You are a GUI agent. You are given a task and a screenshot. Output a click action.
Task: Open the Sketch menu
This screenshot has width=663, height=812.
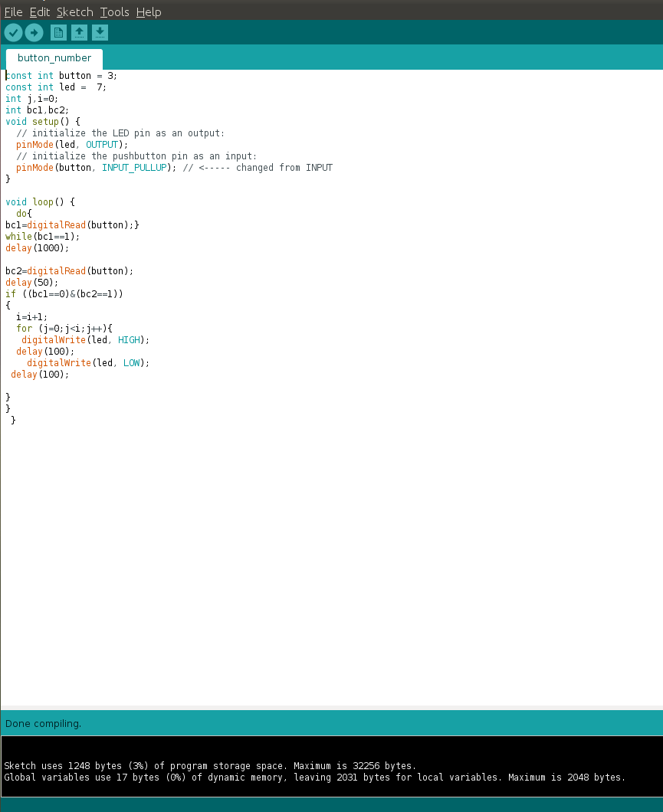click(x=74, y=12)
